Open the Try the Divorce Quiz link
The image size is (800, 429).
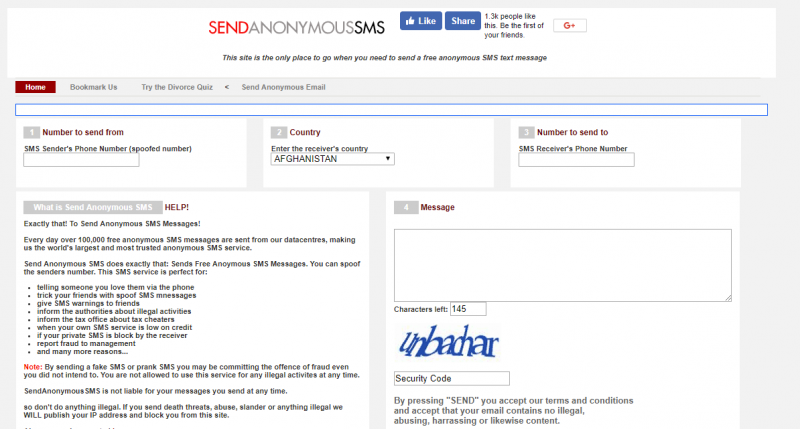click(177, 87)
